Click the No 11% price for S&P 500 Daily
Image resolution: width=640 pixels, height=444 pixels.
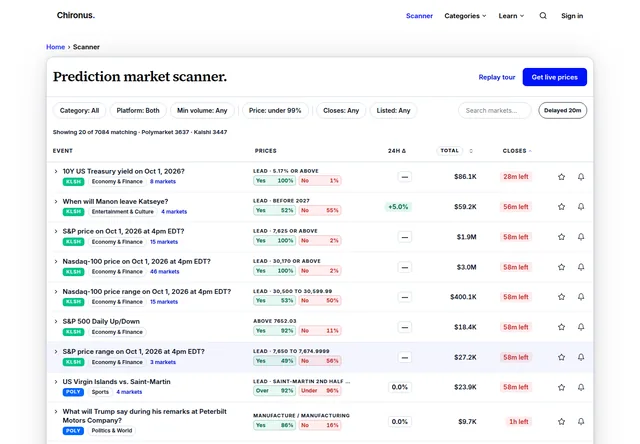point(320,331)
